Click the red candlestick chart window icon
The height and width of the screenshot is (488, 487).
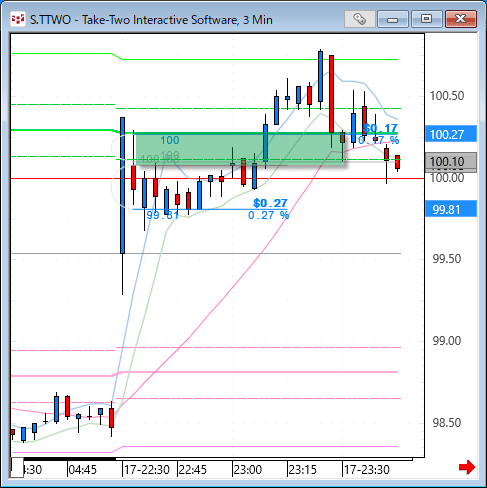coord(18,19)
